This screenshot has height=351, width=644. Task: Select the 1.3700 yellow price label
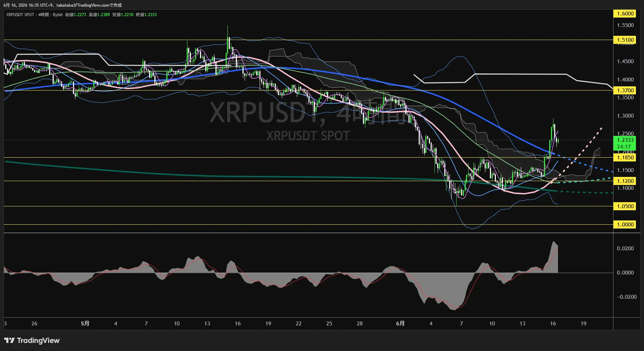(x=625, y=91)
